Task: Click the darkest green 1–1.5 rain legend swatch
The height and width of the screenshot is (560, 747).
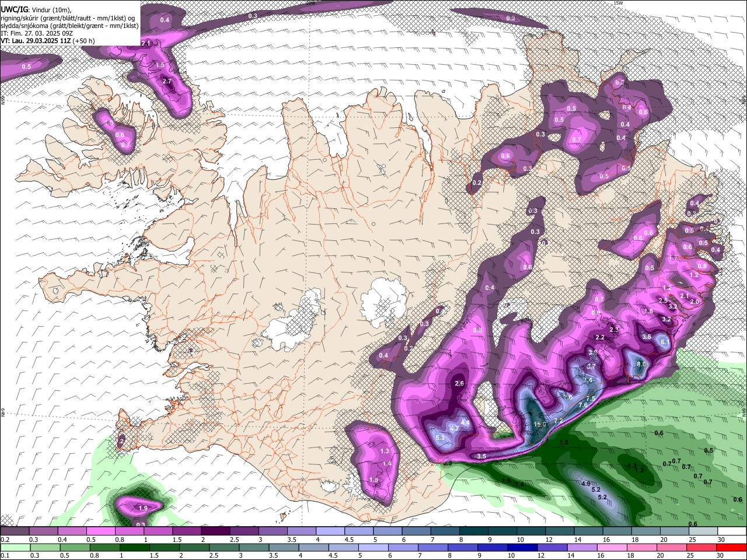Action: tap(134, 547)
